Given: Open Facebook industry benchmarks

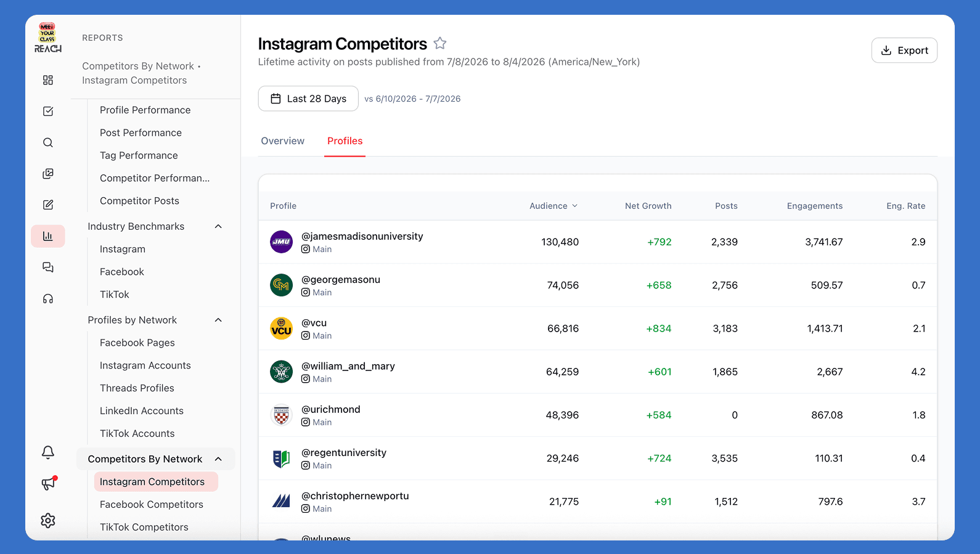Looking at the screenshot, I should tap(122, 272).
